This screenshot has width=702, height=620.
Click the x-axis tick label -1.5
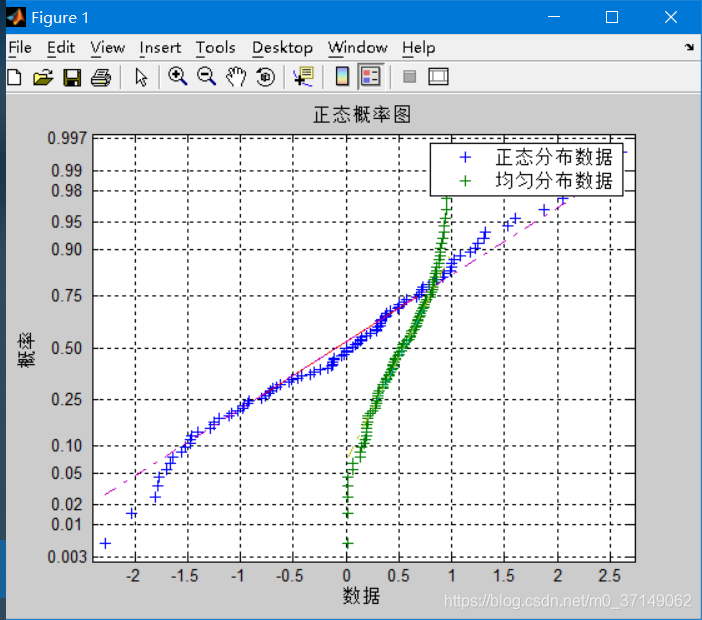click(184, 576)
